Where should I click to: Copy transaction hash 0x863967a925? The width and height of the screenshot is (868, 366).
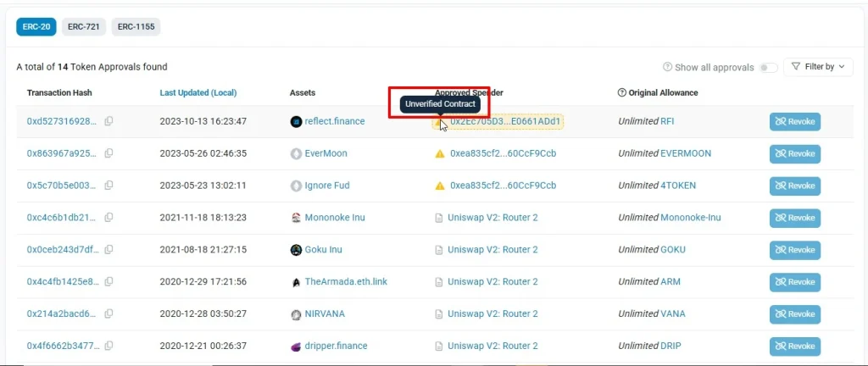pos(109,153)
